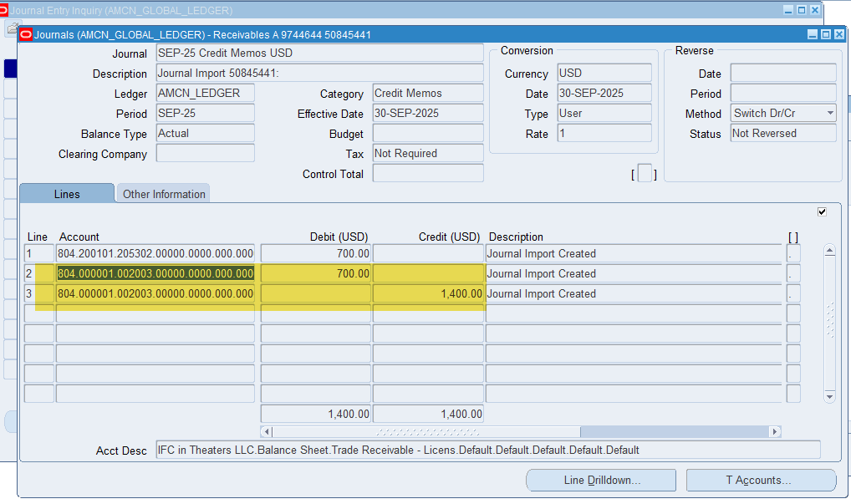Click line 2 flexfield bracket cell
This screenshot has width=851, height=504.
pyautogui.click(x=793, y=273)
